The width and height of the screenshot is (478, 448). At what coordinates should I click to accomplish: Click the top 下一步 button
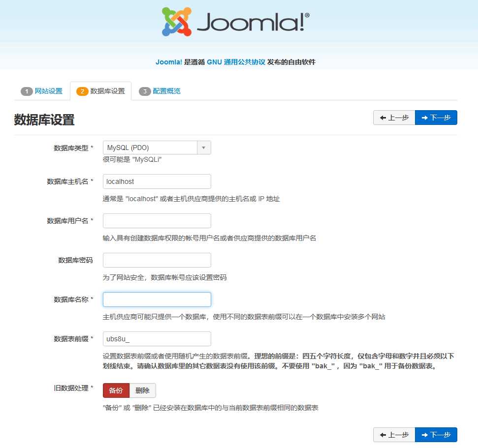point(436,118)
